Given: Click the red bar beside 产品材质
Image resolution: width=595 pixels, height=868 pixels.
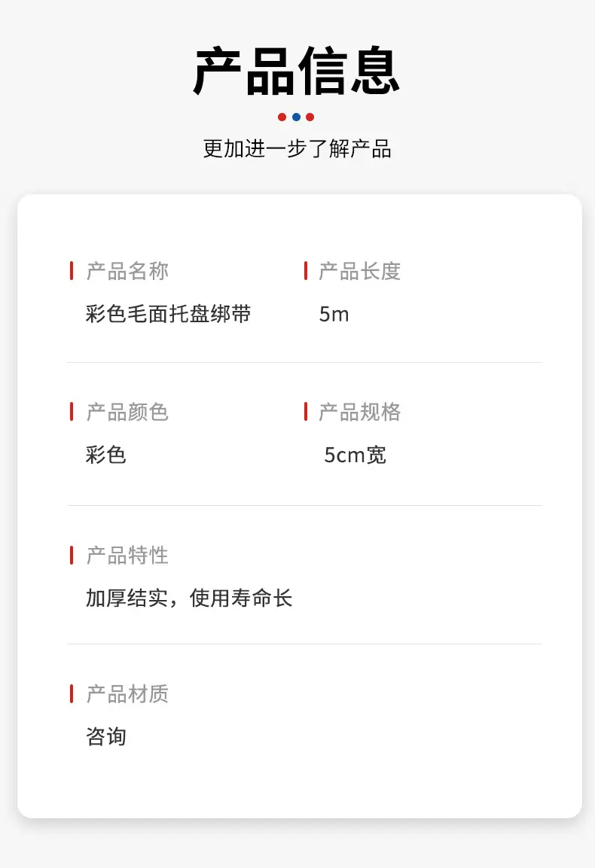Looking at the screenshot, I should coord(72,693).
